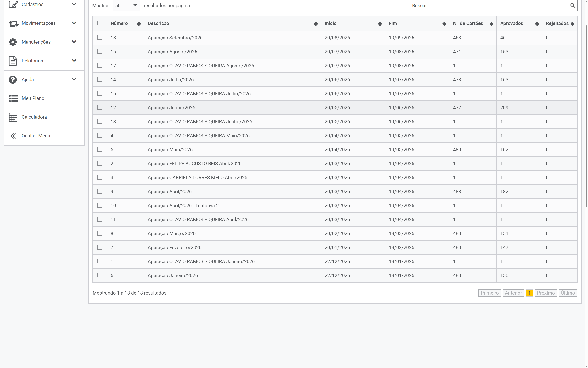Screen dimensions: 588x368
Task: Sort by Descrição column arrows
Action: [316, 24]
